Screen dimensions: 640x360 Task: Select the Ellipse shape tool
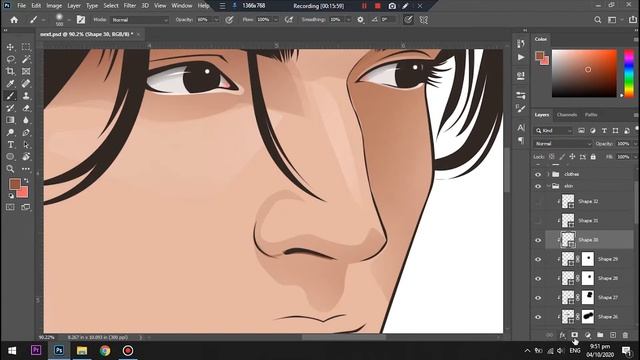tap(10, 157)
